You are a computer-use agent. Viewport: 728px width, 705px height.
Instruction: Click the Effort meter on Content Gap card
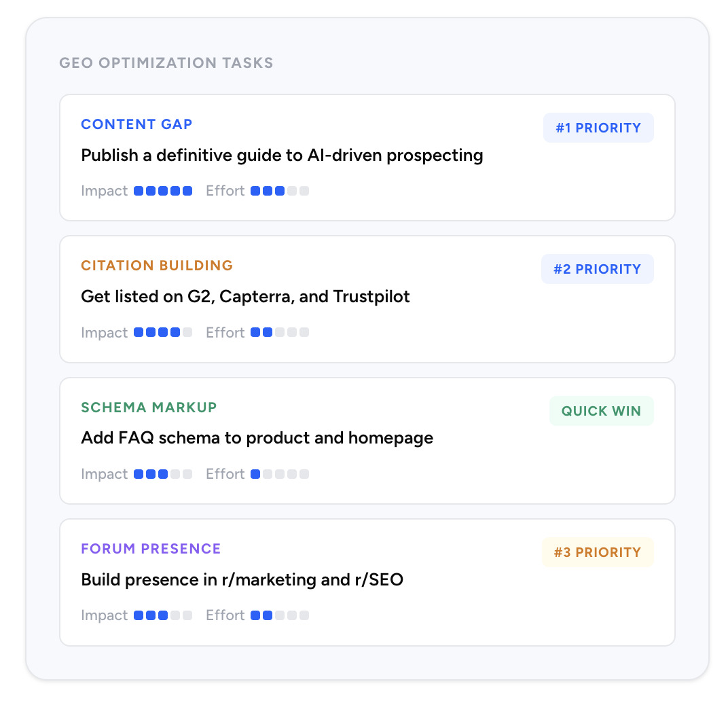[280, 191]
